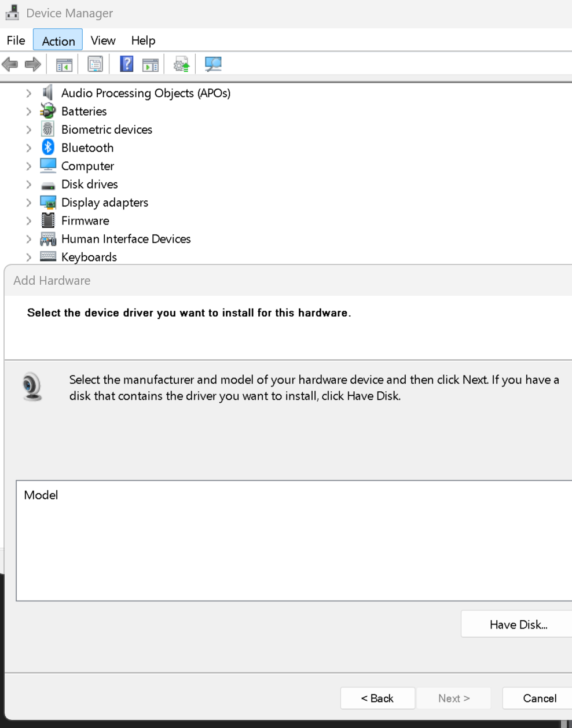572x728 pixels.
Task: Click the Action pane toolbar icon
Action: [x=151, y=64]
